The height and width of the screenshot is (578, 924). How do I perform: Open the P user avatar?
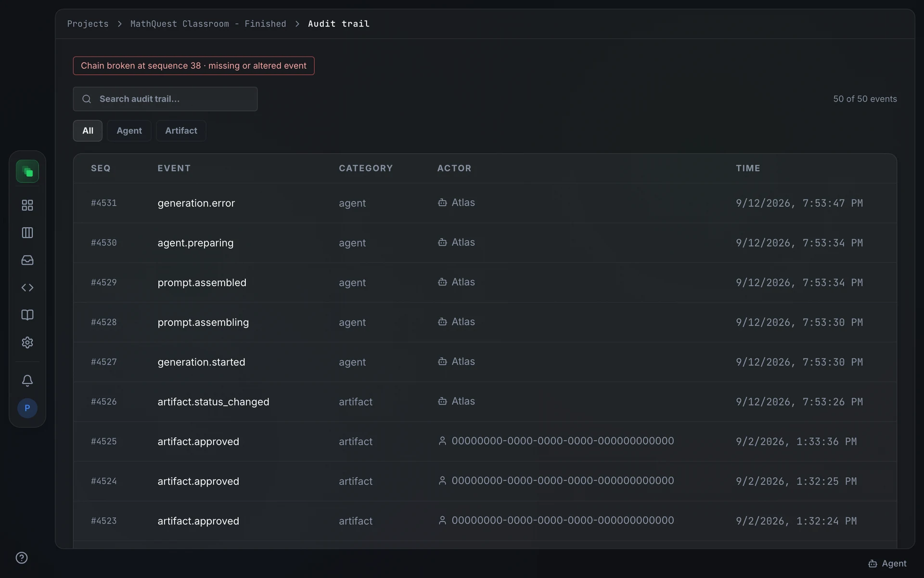pyautogui.click(x=27, y=408)
